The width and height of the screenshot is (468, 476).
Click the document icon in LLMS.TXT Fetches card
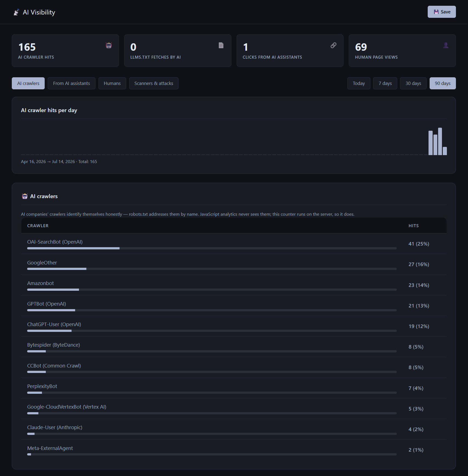[221, 45]
